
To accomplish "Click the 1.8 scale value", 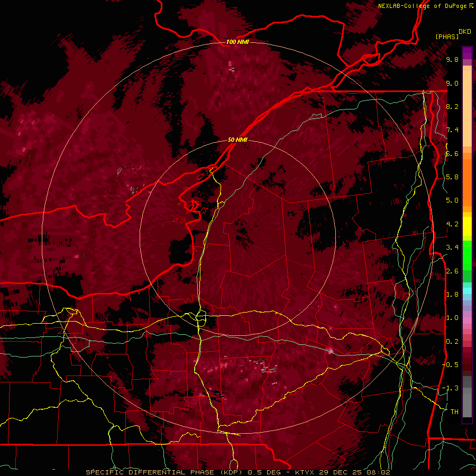I will coord(452,295).
